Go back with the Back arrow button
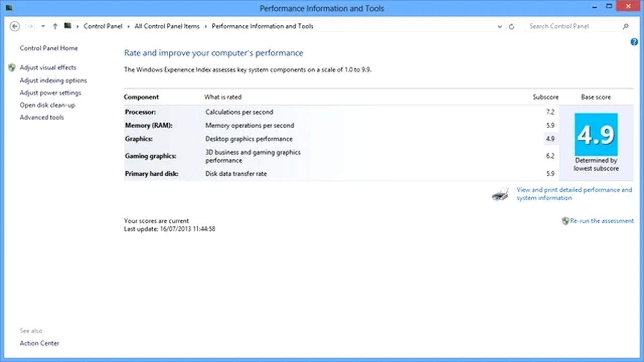Screen dimensions: 644x362 click(x=15, y=26)
